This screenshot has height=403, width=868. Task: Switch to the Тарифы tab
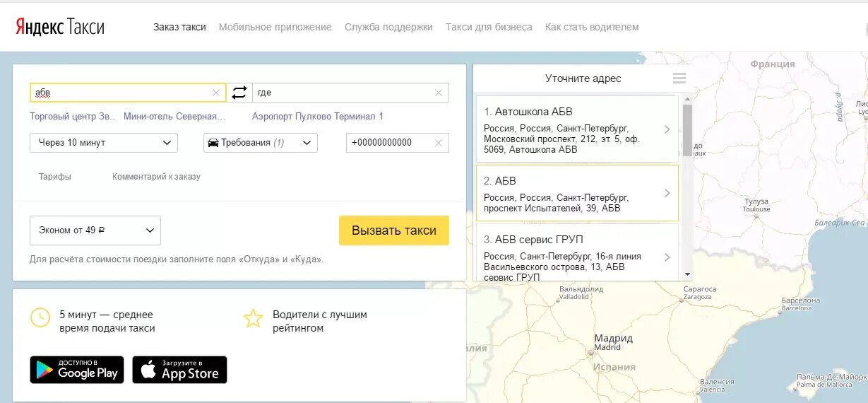pyautogui.click(x=55, y=177)
